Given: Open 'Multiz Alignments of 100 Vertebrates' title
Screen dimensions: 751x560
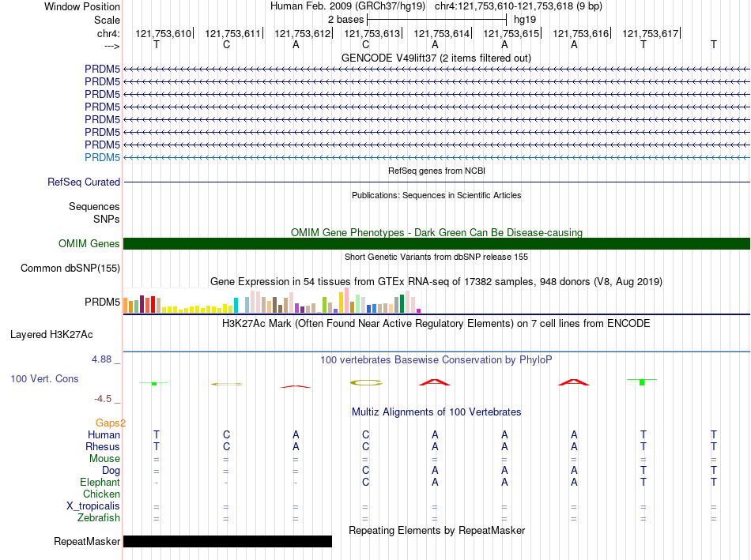Looking at the screenshot, I should click(x=436, y=412).
